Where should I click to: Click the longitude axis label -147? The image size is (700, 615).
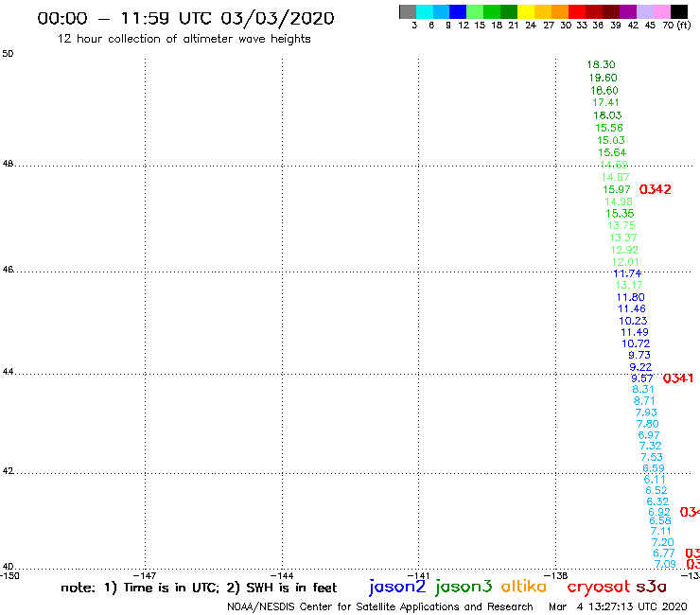[145, 575]
